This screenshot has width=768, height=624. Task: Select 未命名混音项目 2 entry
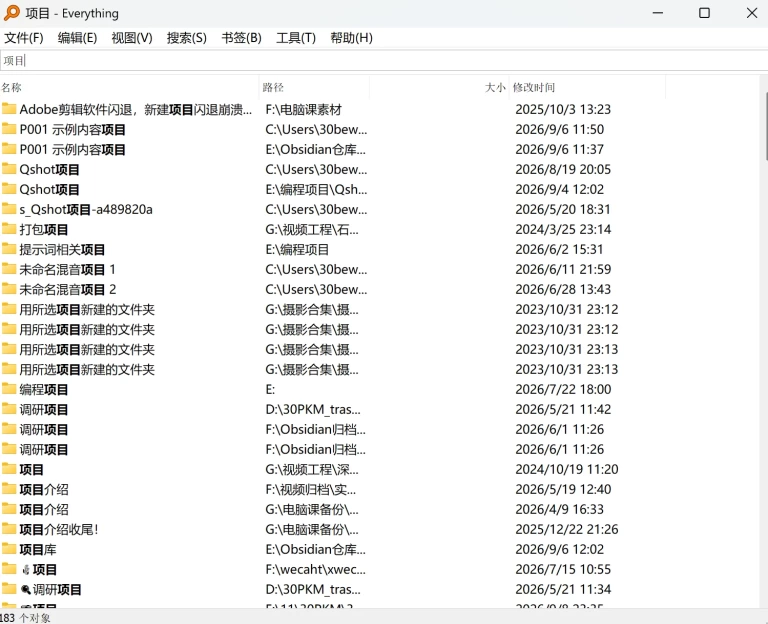pos(68,289)
